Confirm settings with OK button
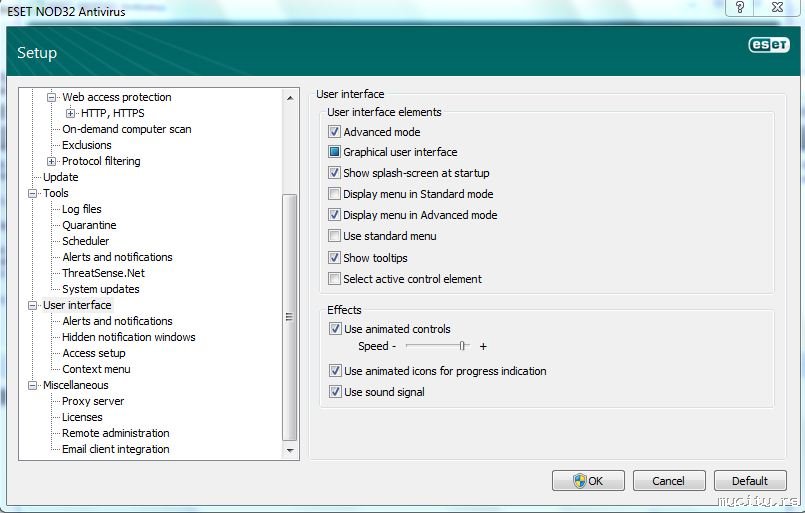805x513 pixels. pyautogui.click(x=588, y=481)
